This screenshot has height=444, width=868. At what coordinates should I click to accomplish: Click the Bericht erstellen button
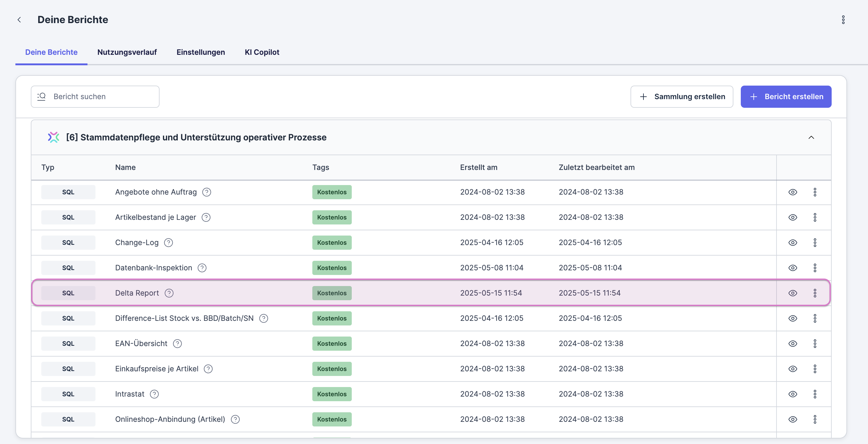point(786,97)
